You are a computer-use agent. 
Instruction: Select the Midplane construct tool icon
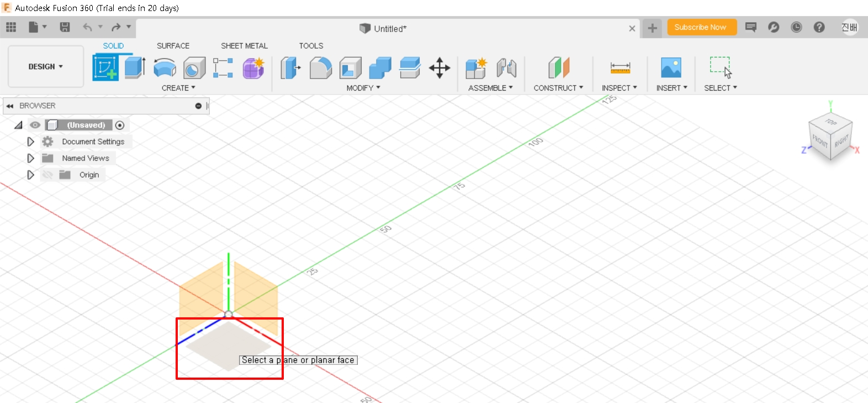coord(558,68)
